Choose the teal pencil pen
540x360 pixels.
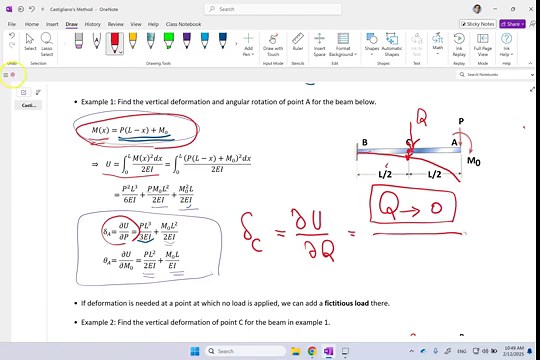point(150,41)
